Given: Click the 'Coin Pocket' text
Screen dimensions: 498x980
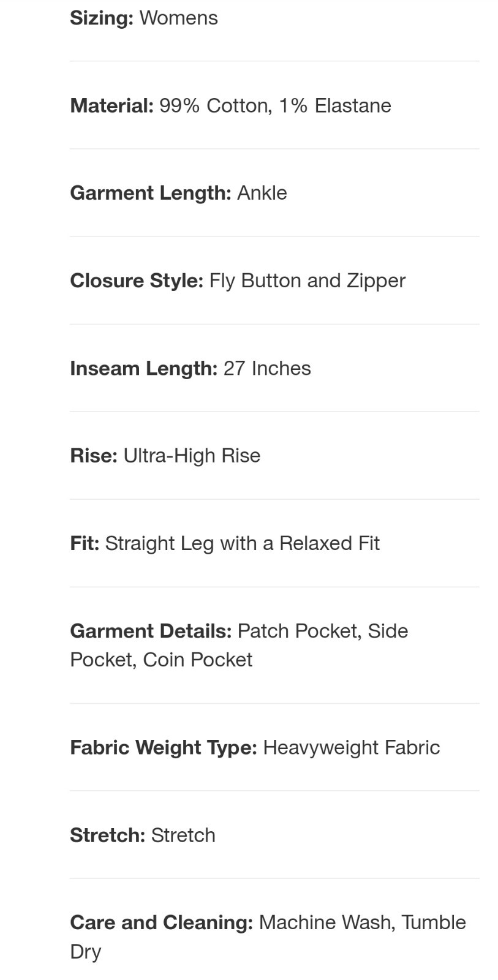Looking at the screenshot, I should (x=197, y=660).
